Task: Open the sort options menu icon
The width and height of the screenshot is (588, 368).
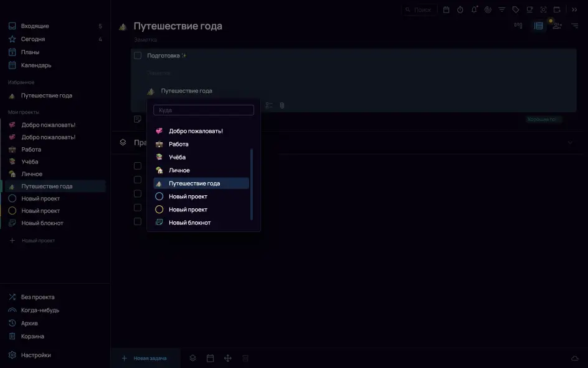Action: tap(575, 26)
